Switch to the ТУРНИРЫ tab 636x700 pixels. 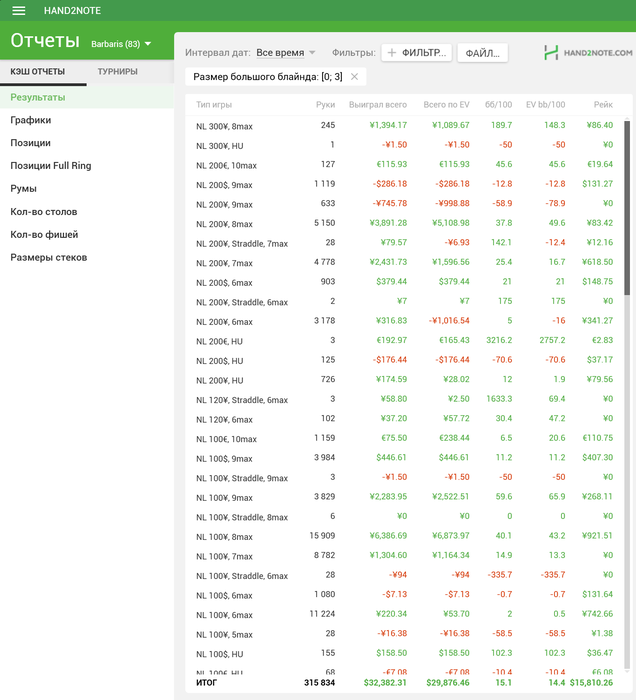tap(117, 71)
